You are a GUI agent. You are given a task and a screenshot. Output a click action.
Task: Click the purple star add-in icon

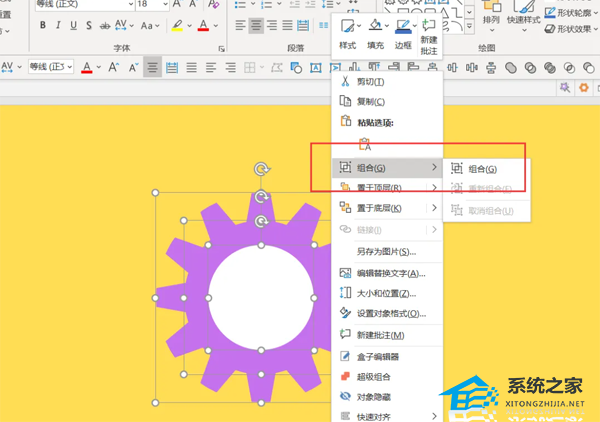(564, 88)
